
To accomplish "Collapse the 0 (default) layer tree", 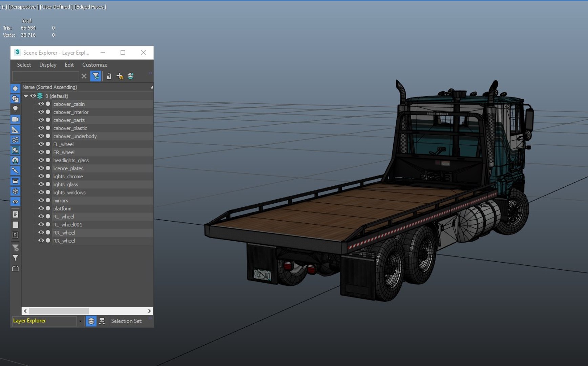I will (26, 96).
